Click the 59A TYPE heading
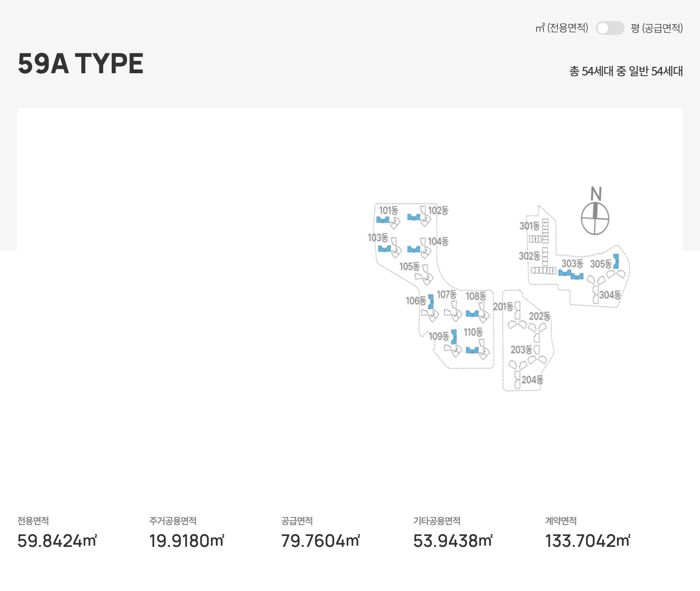This screenshot has width=700, height=591. click(80, 64)
